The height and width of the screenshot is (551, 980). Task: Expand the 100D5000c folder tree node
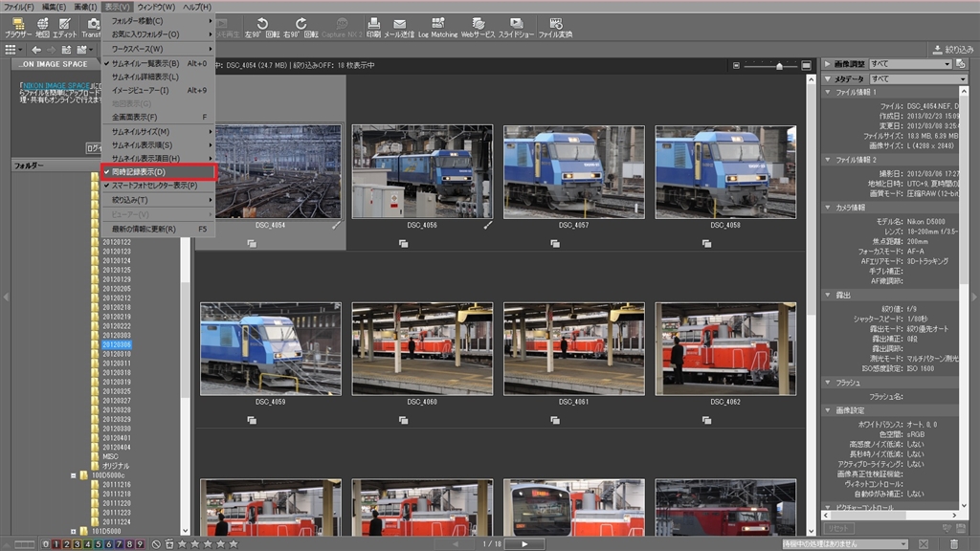point(73,475)
